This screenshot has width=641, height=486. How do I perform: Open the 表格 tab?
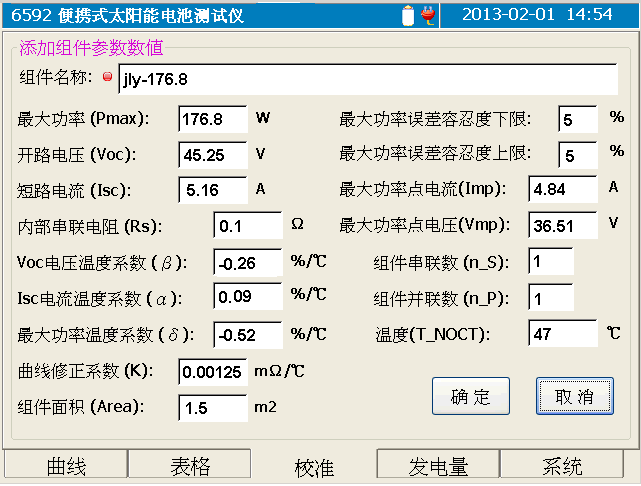click(190, 466)
